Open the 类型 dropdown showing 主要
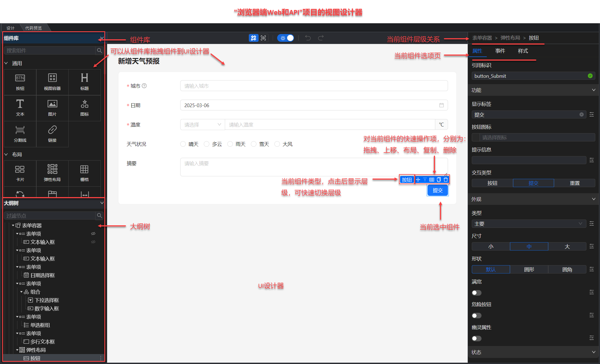This screenshot has width=600, height=364. 528,224
